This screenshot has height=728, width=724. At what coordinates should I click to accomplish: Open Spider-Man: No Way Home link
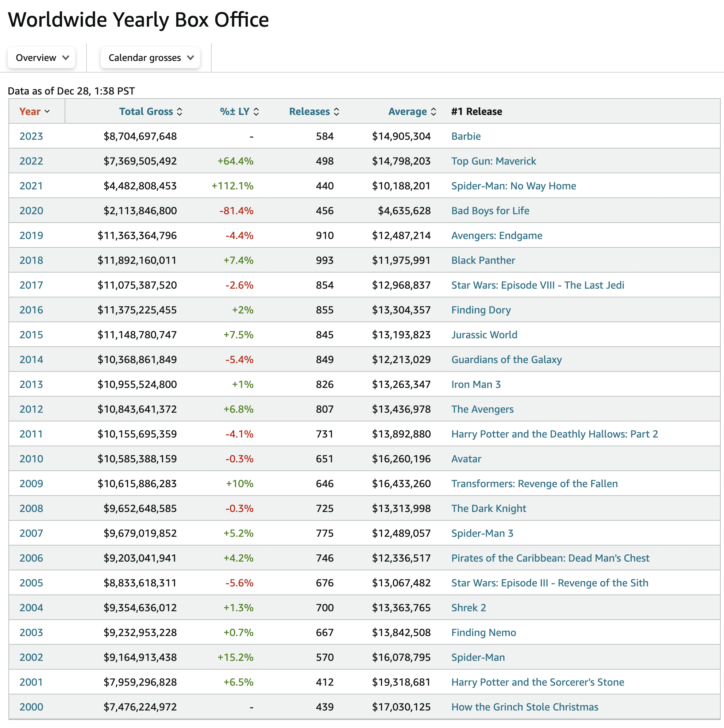(514, 186)
